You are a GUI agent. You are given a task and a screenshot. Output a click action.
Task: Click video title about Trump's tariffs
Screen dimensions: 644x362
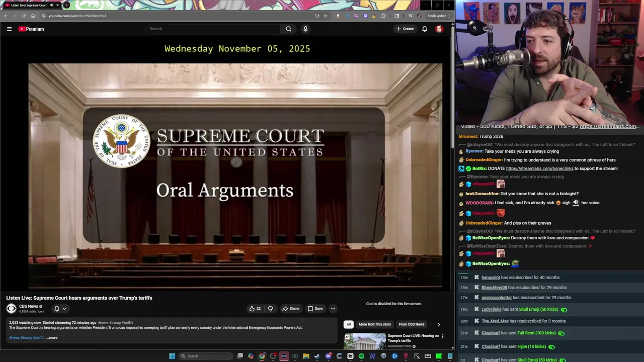point(79,298)
